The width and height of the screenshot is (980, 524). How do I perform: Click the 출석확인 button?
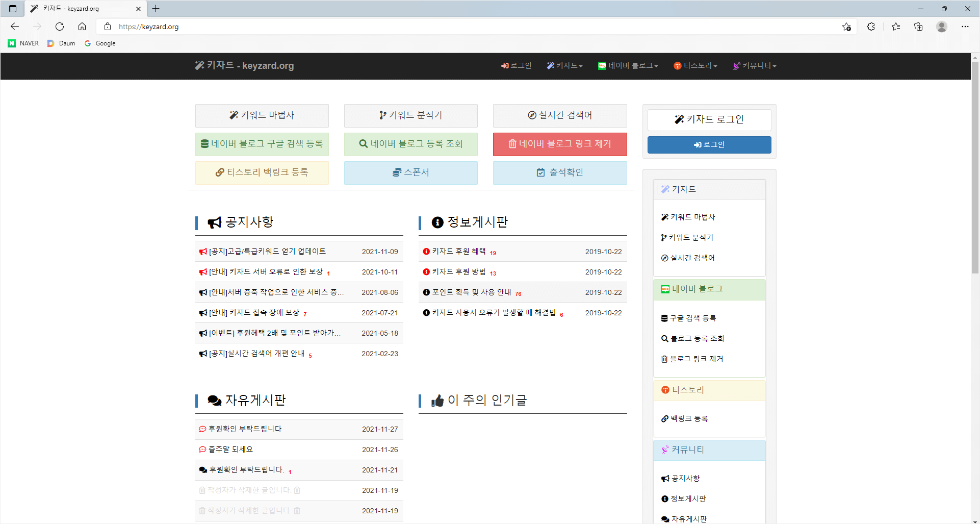pos(560,173)
